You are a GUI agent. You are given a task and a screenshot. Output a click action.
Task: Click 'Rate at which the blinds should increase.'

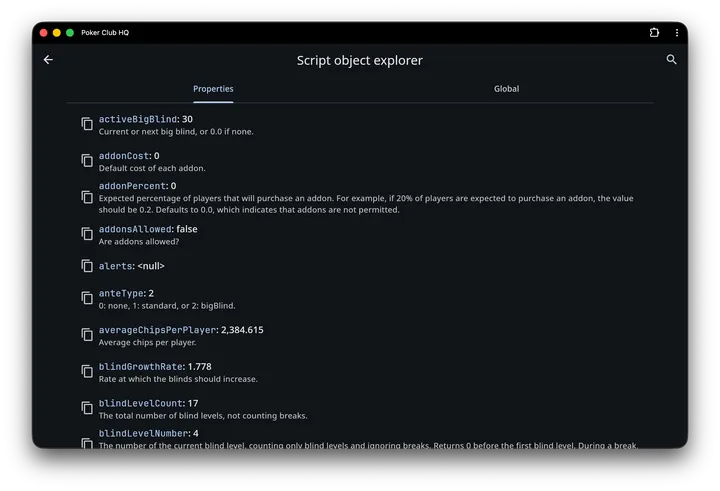pyautogui.click(x=178, y=379)
